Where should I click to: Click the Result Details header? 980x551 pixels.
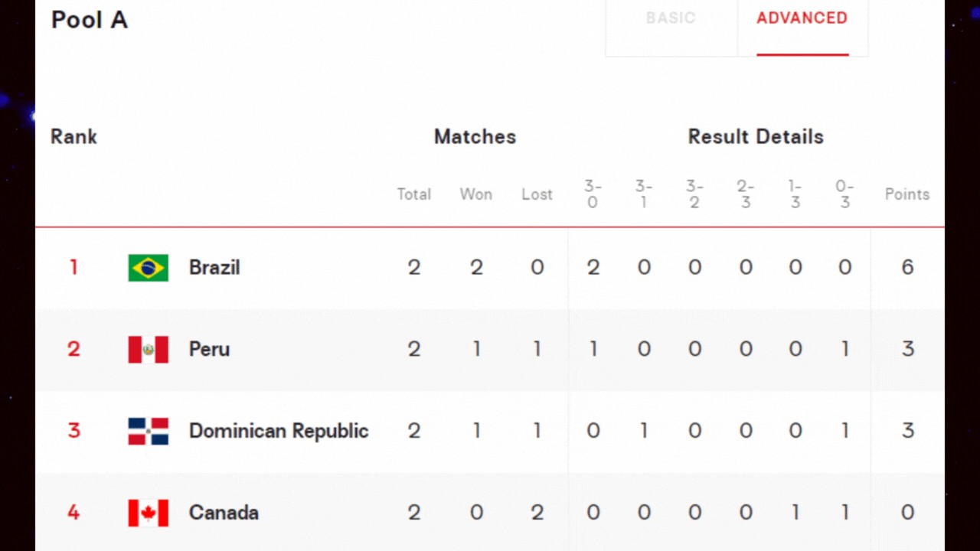[756, 137]
